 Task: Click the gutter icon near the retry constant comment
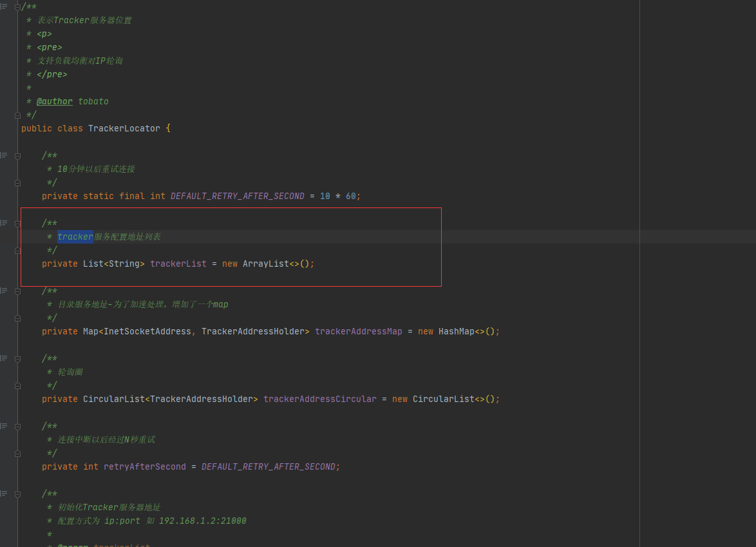click(x=4, y=155)
